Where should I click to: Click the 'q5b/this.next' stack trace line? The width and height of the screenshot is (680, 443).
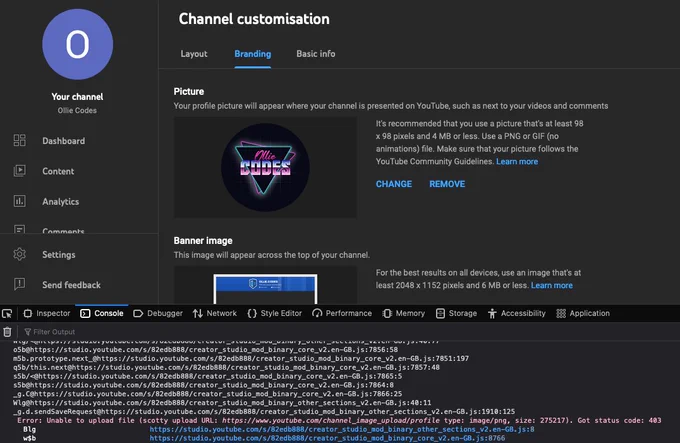pos(226,367)
